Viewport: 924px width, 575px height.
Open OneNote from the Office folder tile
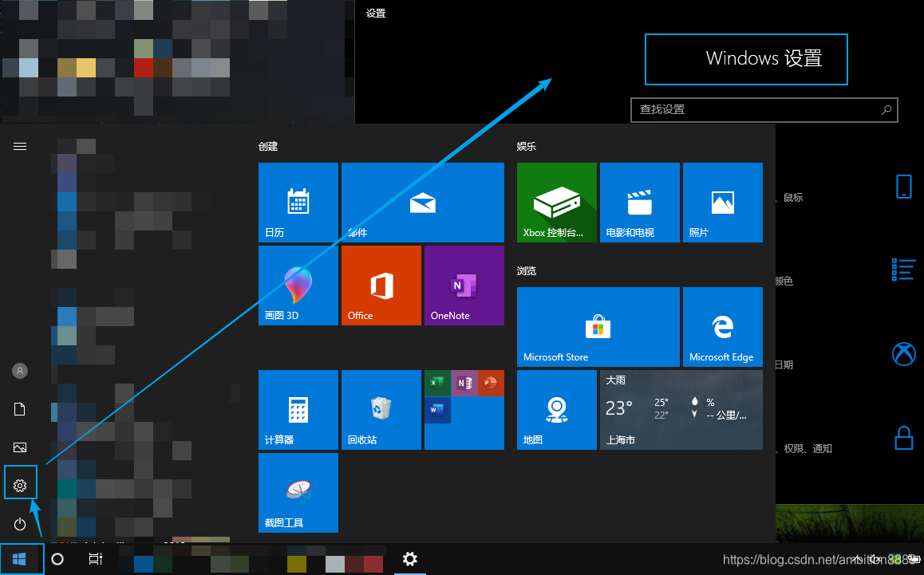(464, 383)
